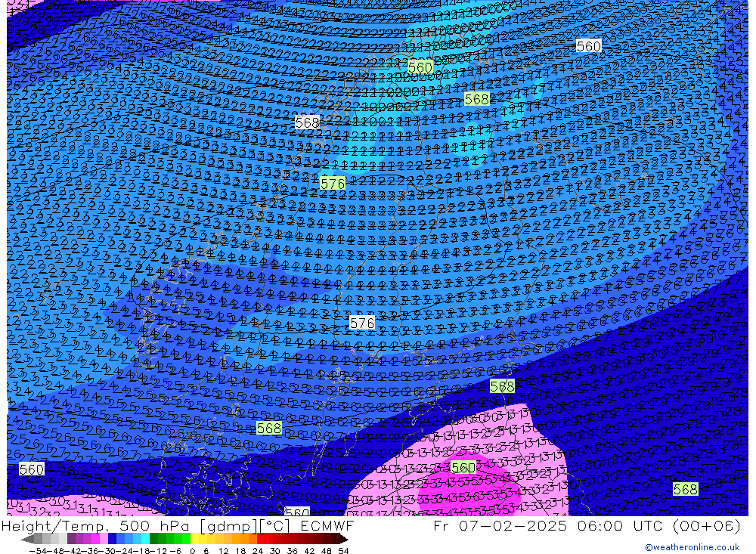
Task: Pick the cyan swatch near -18°C
Action: pyautogui.click(x=146, y=540)
